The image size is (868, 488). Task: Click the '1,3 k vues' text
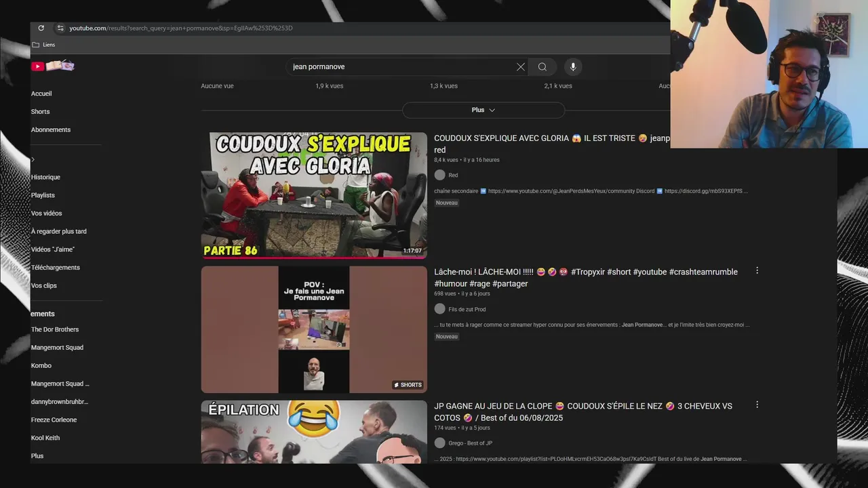click(443, 86)
